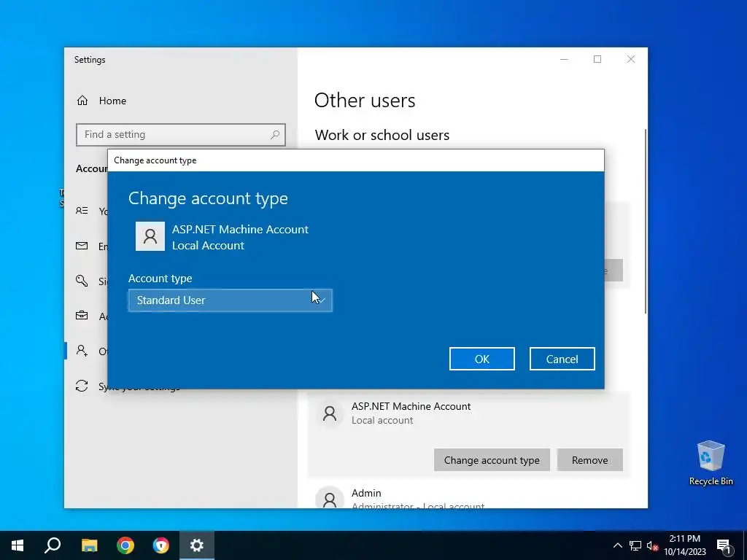Screen dimensions: 747x560
Task: Click the search magnifier in Find a setting
Action: click(x=275, y=135)
